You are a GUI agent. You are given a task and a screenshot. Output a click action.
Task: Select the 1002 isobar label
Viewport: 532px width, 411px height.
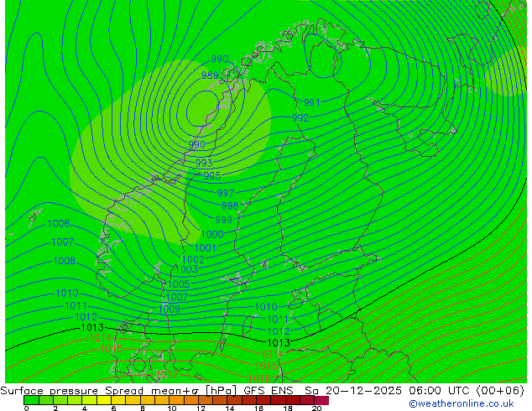[x=193, y=260]
